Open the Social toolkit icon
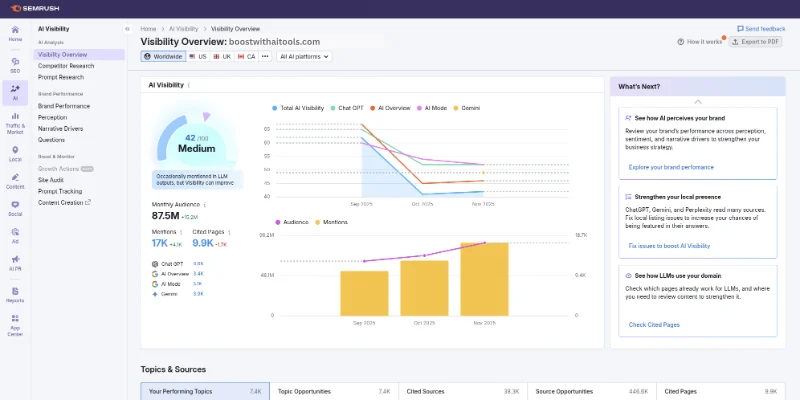Viewport: 800px width, 400px height. point(15,208)
